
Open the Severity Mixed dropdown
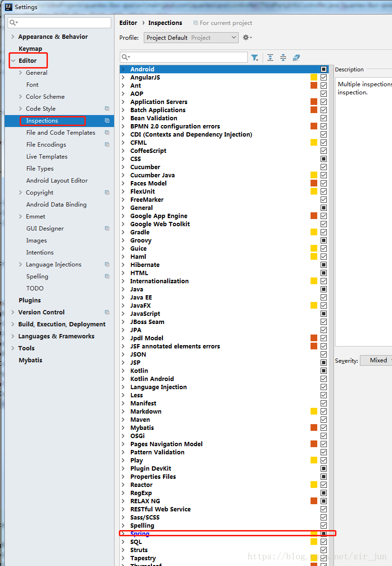376,360
